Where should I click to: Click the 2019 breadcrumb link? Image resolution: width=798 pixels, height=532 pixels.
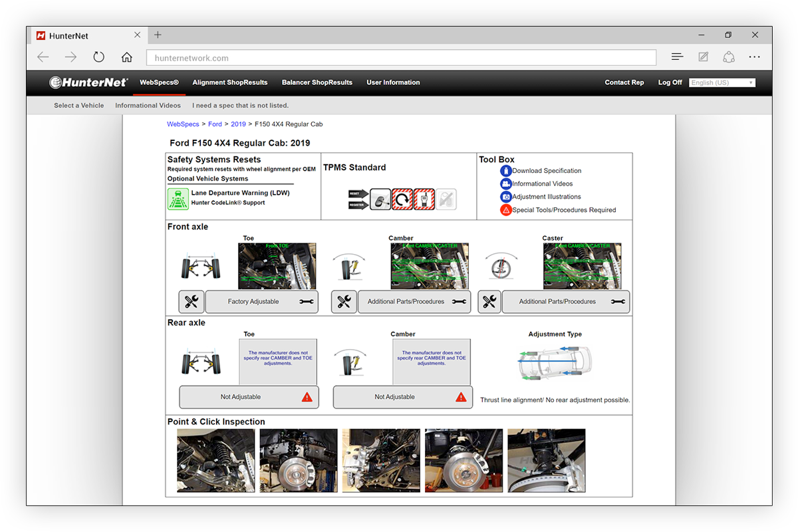coord(238,124)
